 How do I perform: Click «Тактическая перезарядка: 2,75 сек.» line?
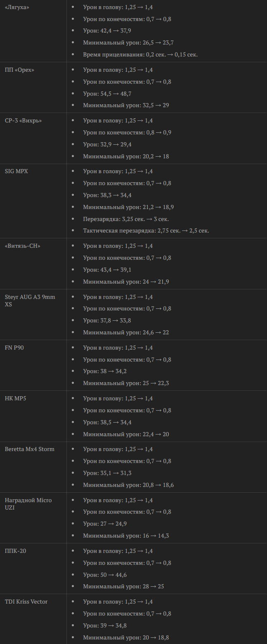pos(146,230)
